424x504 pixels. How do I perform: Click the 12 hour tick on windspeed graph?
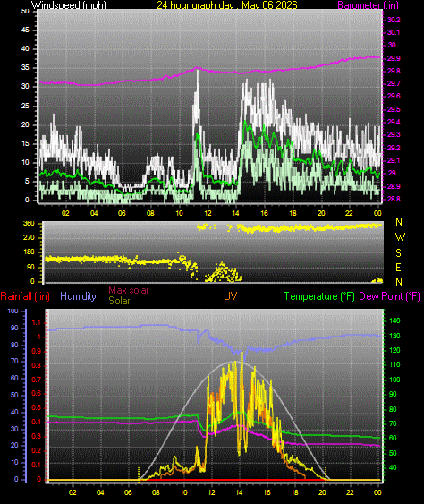[208, 213]
